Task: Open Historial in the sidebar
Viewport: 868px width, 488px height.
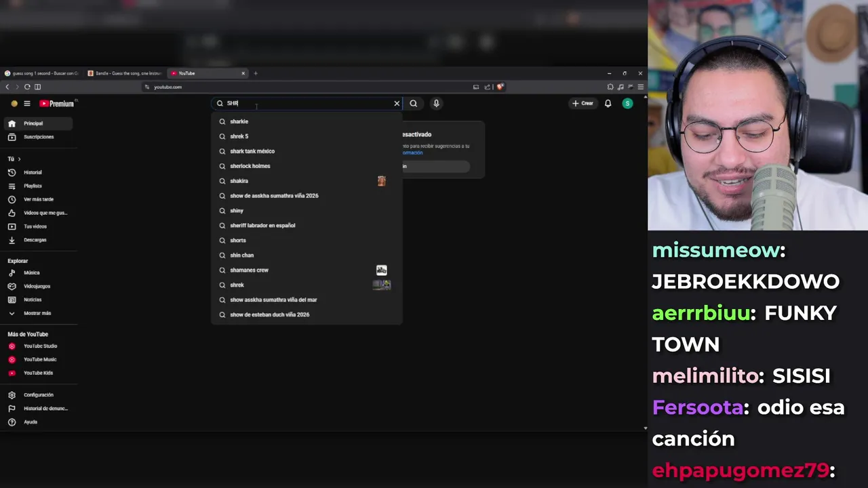Action: pos(38,172)
